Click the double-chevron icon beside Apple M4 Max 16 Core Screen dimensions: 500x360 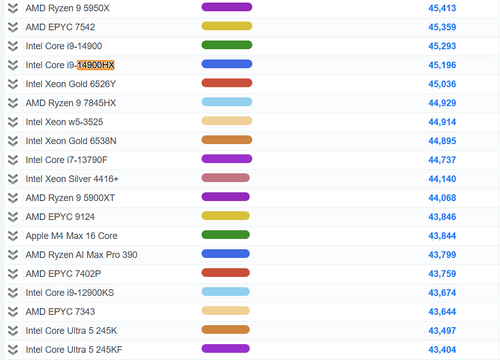coord(13,236)
